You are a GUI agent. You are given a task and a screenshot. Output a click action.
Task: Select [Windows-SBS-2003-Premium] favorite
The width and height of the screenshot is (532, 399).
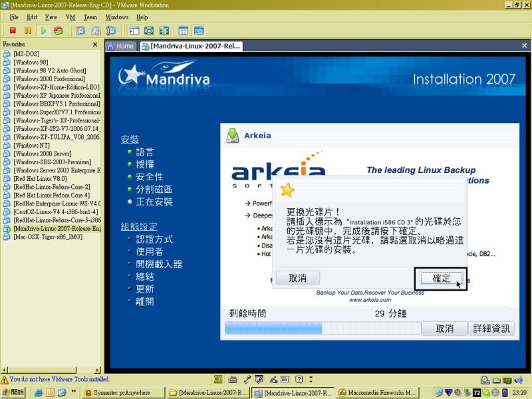click(53, 162)
